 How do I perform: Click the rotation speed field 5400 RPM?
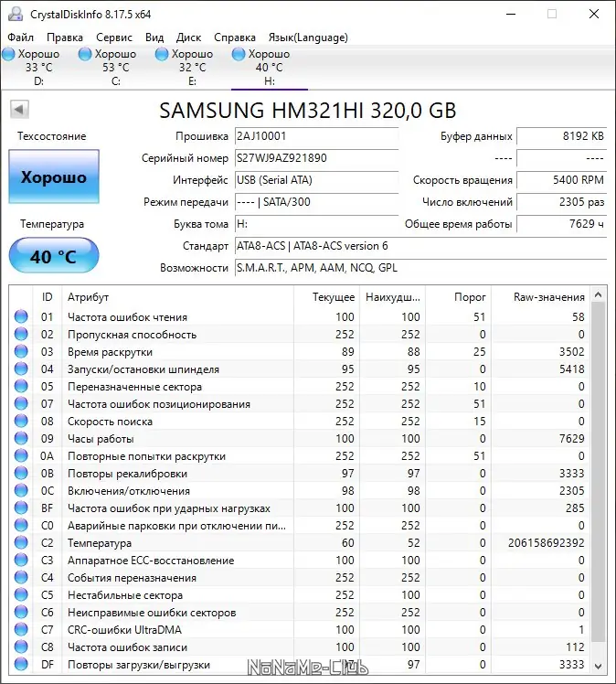561,180
